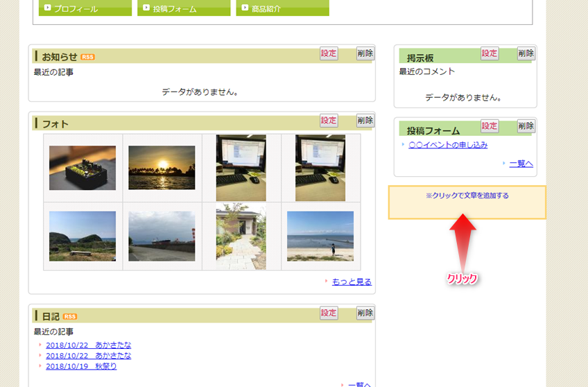This screenshot has width=588, height=387.
Task: Open the second desk monitor photo thumbnail
Action: pyautogui.click(x=320, y=168)
